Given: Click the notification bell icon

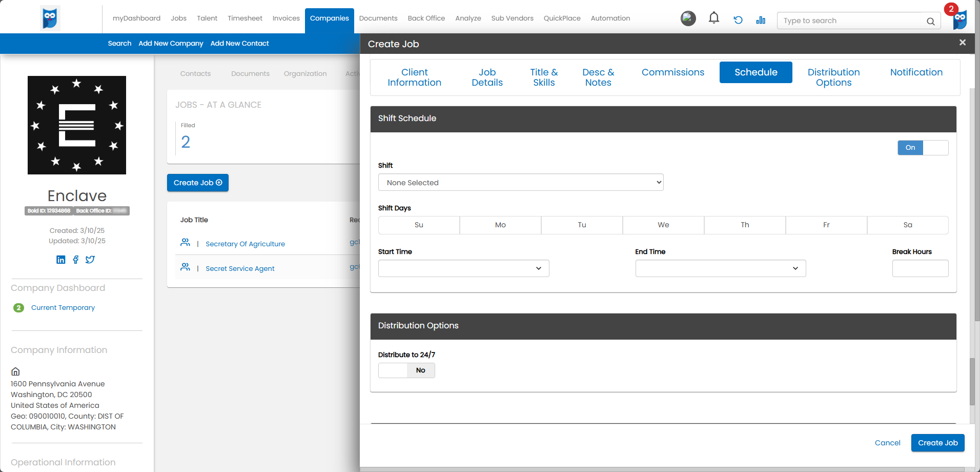Looking at the screenshot, I should coord(713,18).
